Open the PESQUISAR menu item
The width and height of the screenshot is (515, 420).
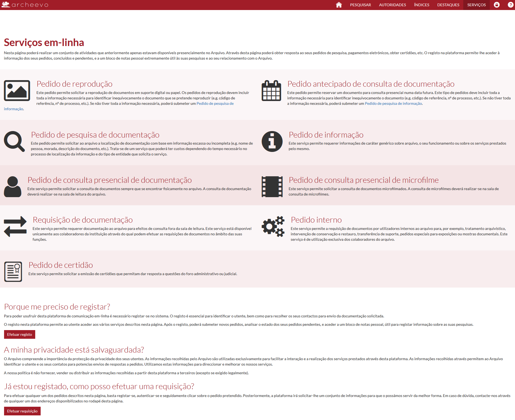click(360, 5)
